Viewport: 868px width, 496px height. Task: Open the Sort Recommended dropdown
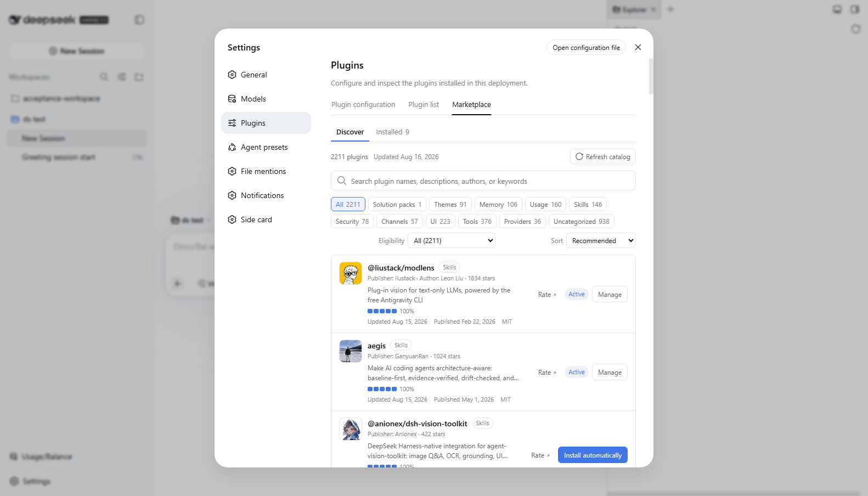click(x=601, y=240)
